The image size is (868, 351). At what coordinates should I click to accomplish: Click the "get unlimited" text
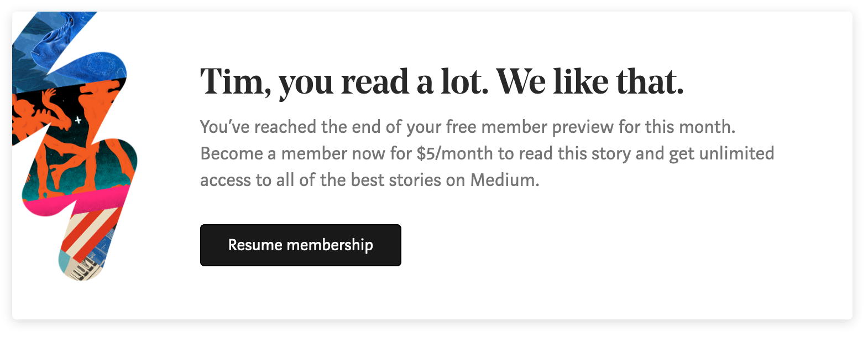click(721, 153)
